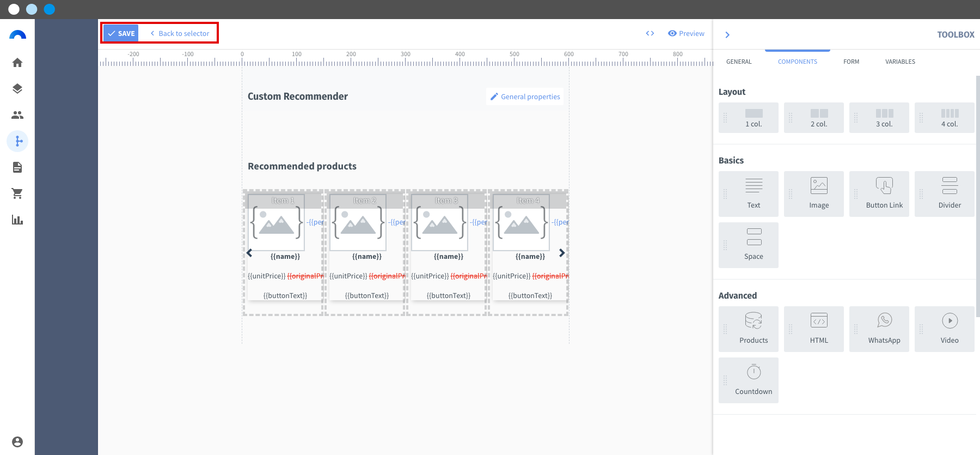Choose the Countdown advanced component

pos(749,380)
